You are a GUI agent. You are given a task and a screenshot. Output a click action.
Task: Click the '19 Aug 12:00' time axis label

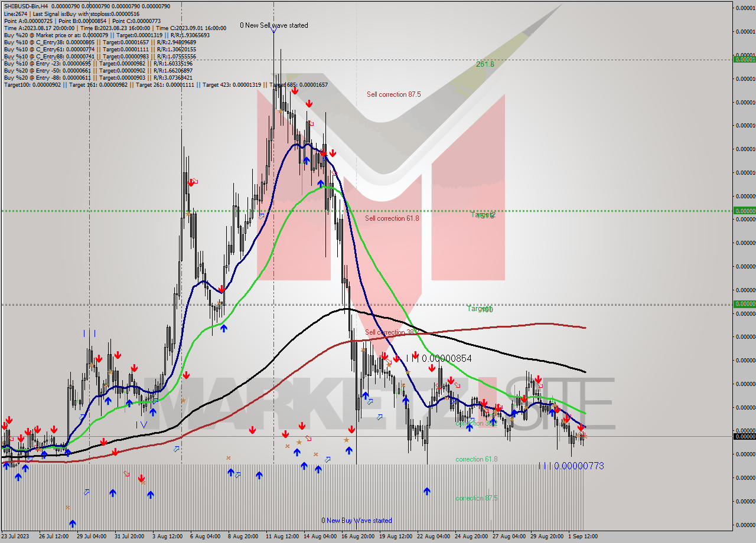tap(395, 537)
